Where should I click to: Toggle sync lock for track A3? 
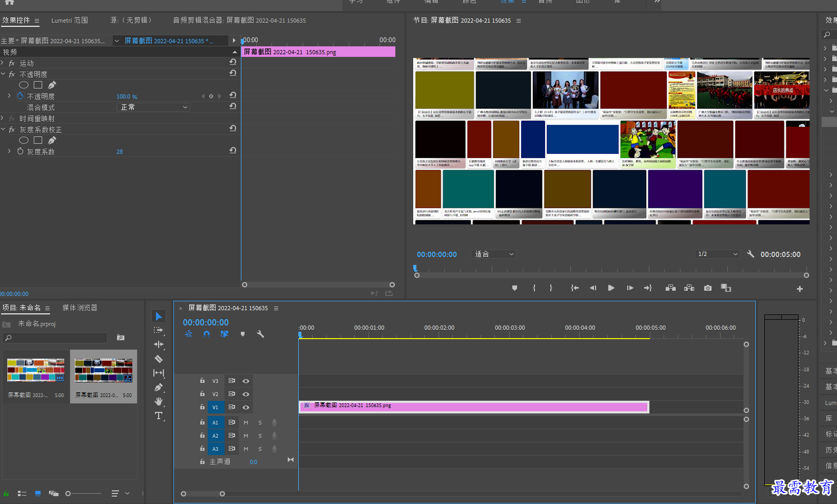pos(231,449)
